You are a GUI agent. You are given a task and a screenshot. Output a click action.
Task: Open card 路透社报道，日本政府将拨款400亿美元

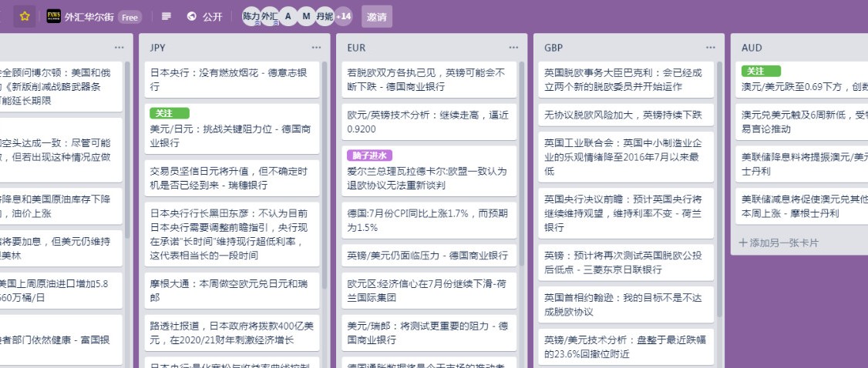point(232,333)
